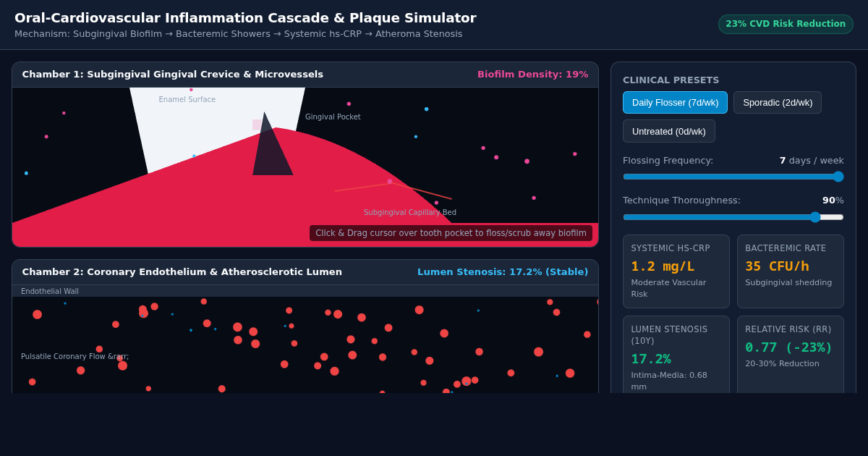Click the 'Chamber 1: Subgingival Gingival Crevice' title
The width and height of the screenshot is (868, 456).
point(173,75)
